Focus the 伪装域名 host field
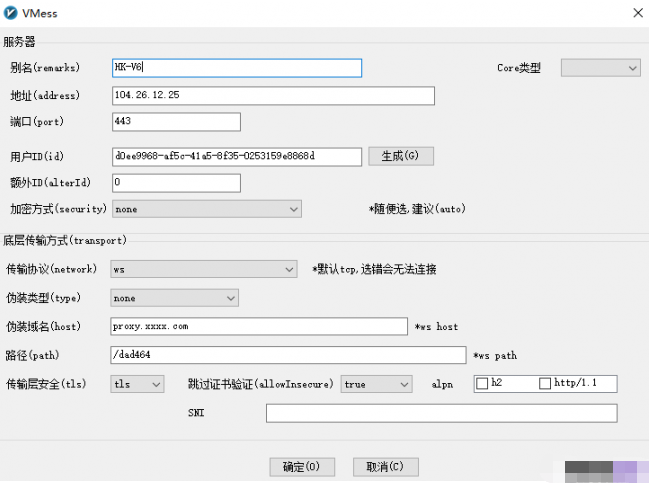 coord(259,327)
